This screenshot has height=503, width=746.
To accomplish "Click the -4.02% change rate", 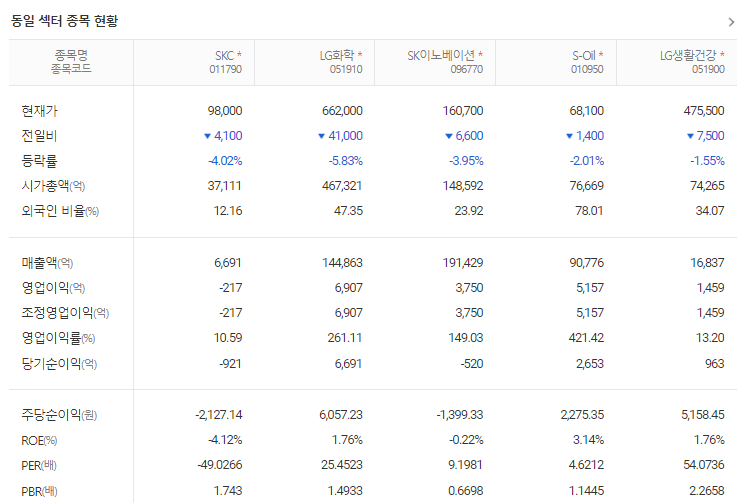I will pos(225,161).
